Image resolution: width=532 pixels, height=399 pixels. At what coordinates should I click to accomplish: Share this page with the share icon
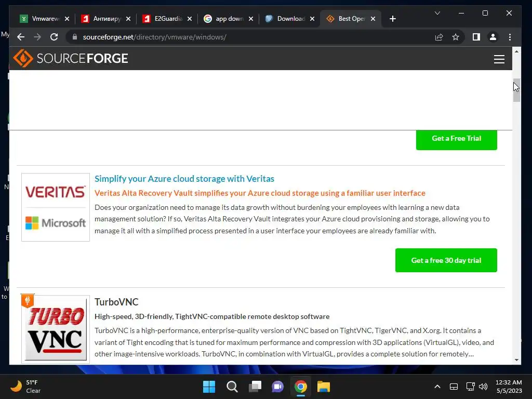tap(439, 37)
